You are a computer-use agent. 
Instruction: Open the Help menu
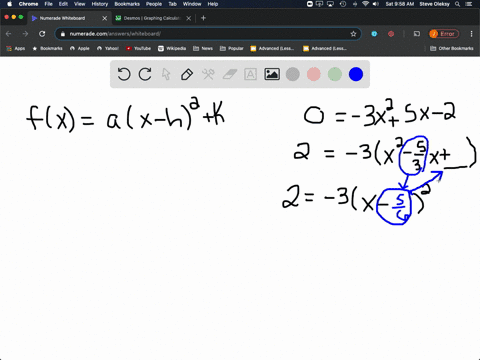click(x=213, y=4)
